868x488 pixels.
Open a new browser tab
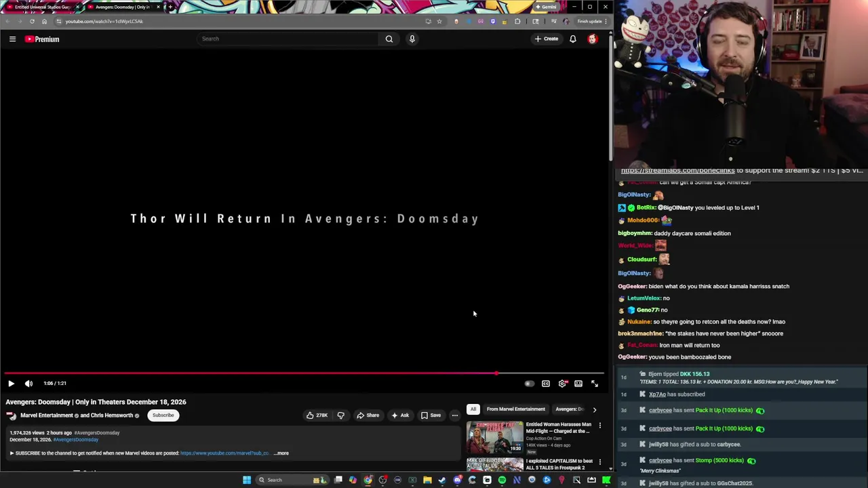tap(170, 7)
